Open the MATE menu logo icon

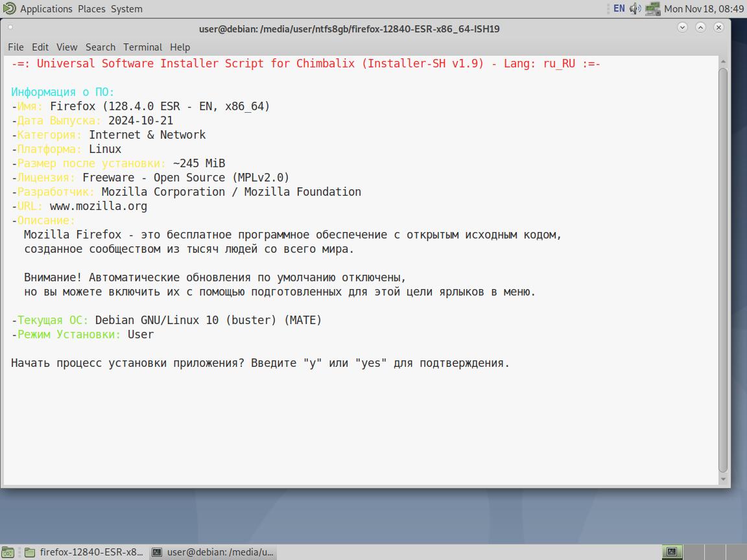point(9,8)
